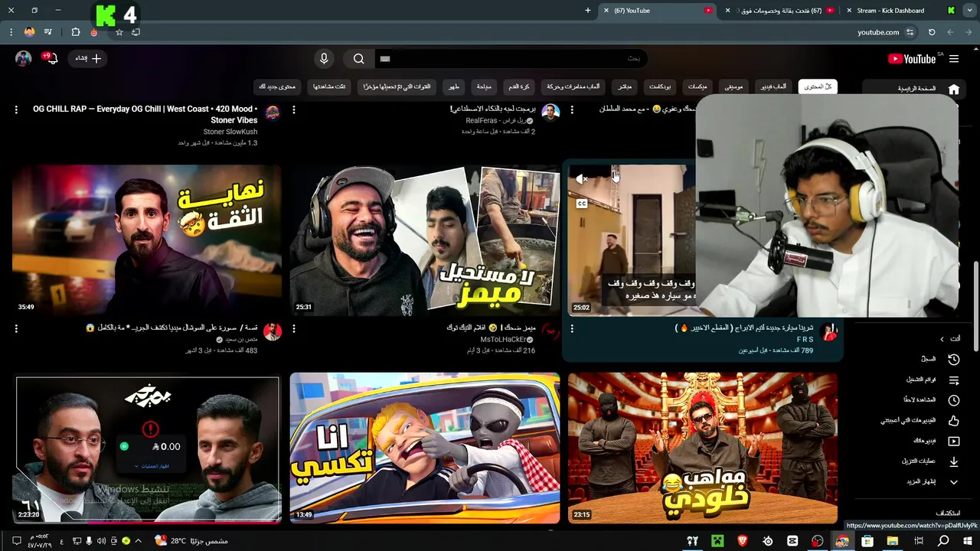This screenshot has height=551, width=980.
Task: Expand Show more (إظهار المزيد) in sidebar
Action: (x=932, y=482)
